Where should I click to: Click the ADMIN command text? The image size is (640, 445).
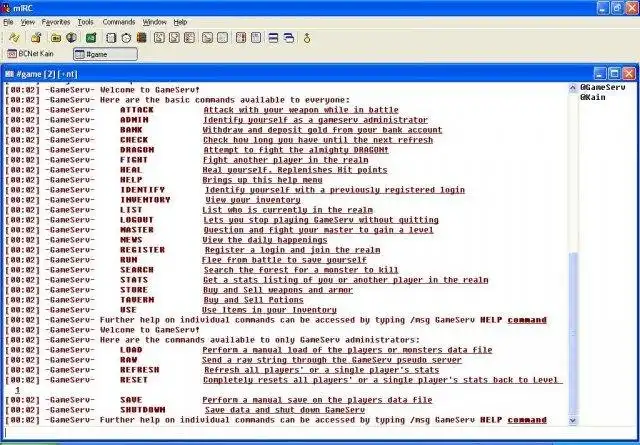pyautogui.click(x=134, y=120)
